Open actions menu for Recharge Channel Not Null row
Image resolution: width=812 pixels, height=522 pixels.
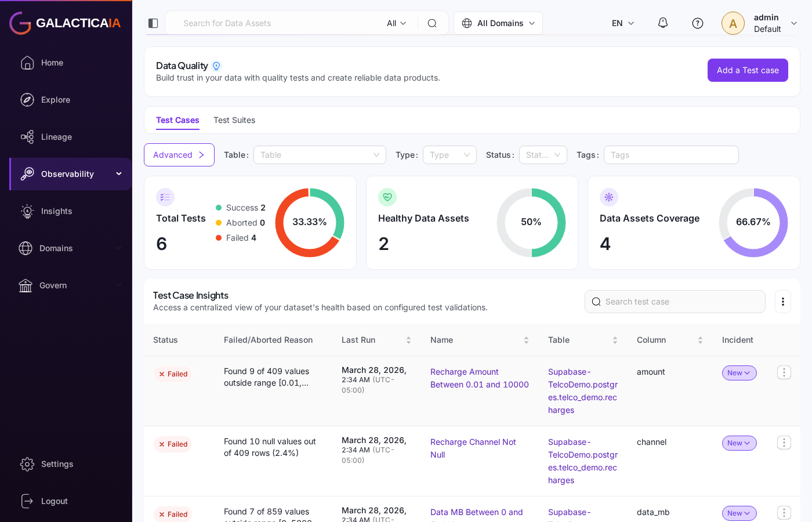pyautogui.click(x=784, y=443)
